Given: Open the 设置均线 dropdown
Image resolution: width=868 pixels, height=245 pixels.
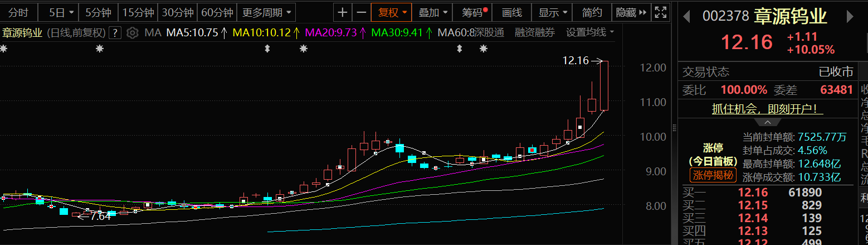Looking at the screenshot, I should [x=589, y=32].
